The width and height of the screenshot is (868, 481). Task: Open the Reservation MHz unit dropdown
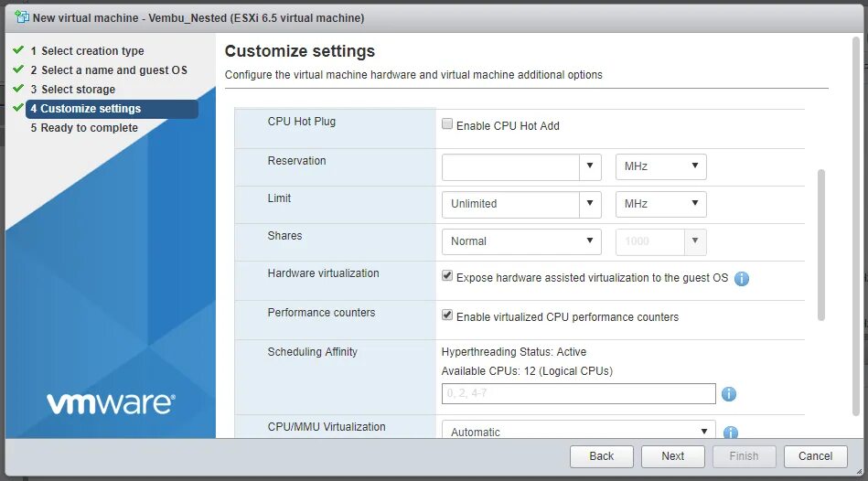click(x=661, y=166)
